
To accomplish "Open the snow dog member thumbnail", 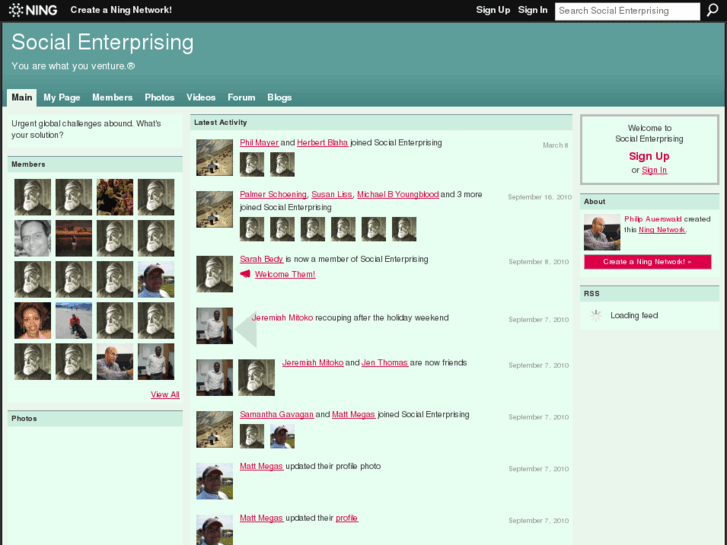I will click(74, 321).
